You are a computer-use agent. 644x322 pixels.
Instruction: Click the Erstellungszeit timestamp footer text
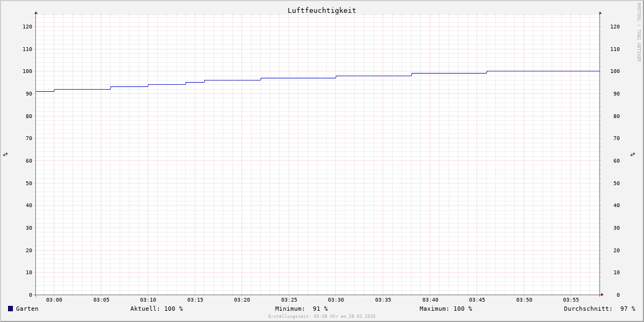point(322,316)
